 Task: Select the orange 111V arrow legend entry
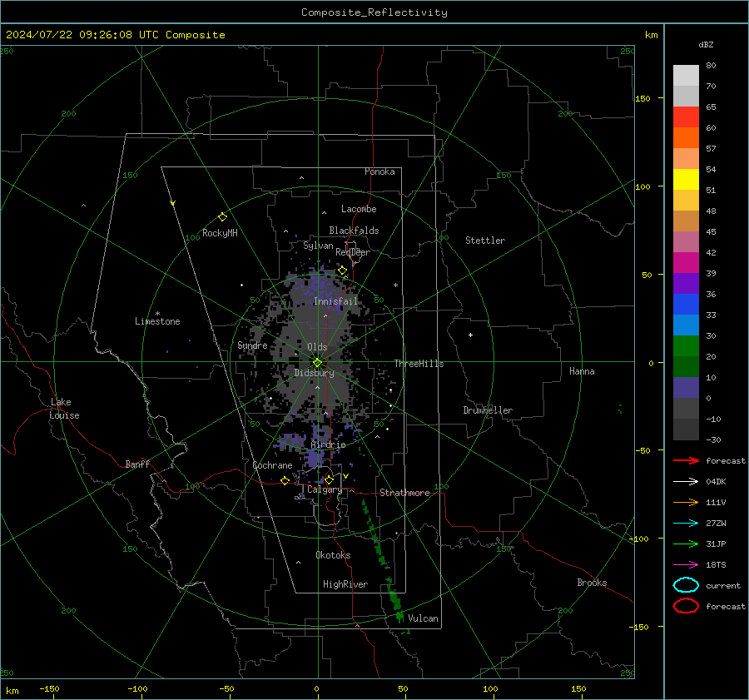tap(686, 502)
